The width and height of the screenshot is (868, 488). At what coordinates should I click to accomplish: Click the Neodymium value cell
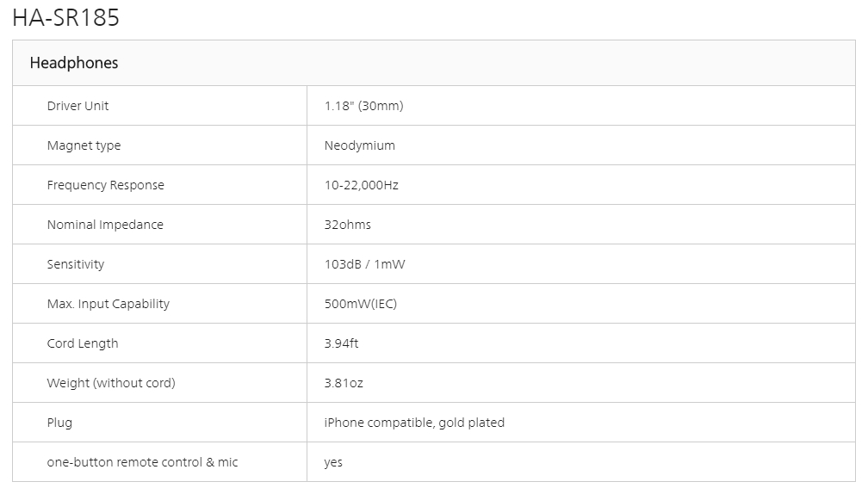[x=359, y=145]
